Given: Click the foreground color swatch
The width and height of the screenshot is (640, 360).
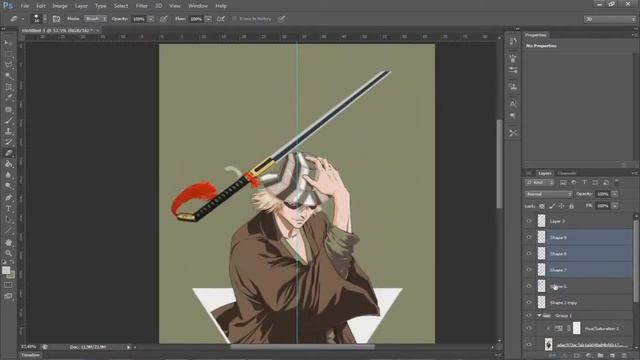Looking at the screenshot, I should pyautogui.click(x=6, y=270).
